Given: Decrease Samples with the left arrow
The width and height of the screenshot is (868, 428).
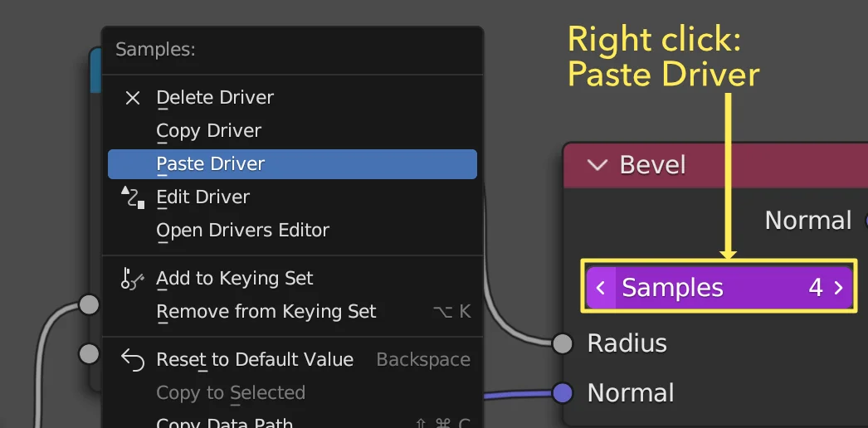Looking at the screenshot, I should click(x=601, y=288).
